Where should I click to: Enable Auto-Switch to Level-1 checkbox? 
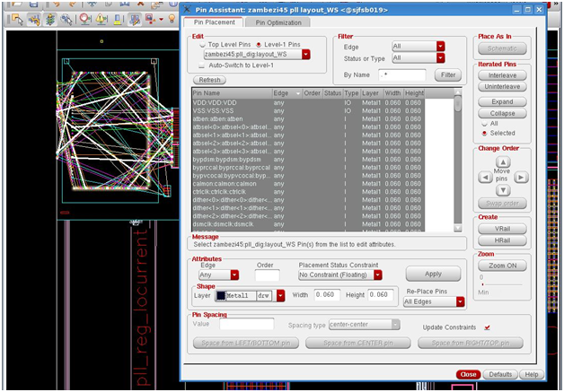coord(201,65)
